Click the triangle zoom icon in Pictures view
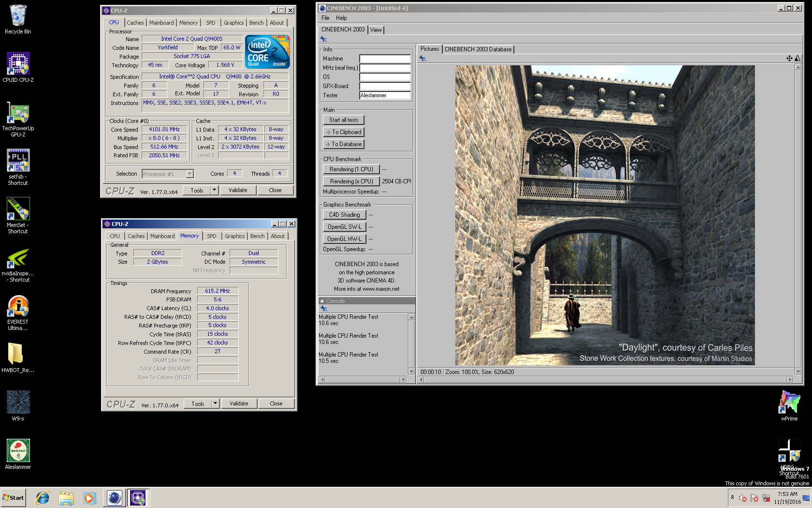 click(797, 59)
